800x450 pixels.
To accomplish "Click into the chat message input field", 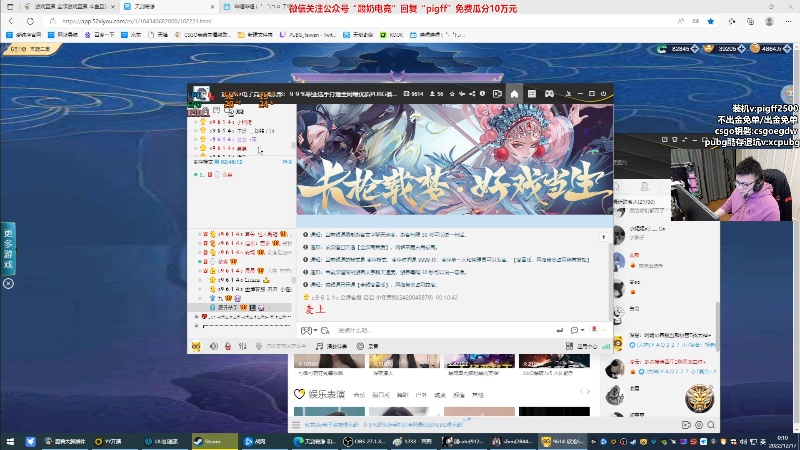I will click(444, 331).
